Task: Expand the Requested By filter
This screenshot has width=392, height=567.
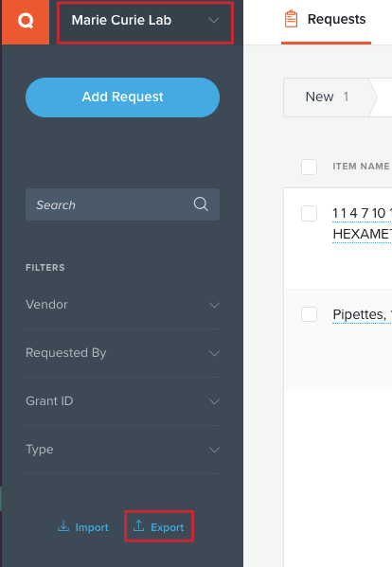Action: [x=122, y=353]
